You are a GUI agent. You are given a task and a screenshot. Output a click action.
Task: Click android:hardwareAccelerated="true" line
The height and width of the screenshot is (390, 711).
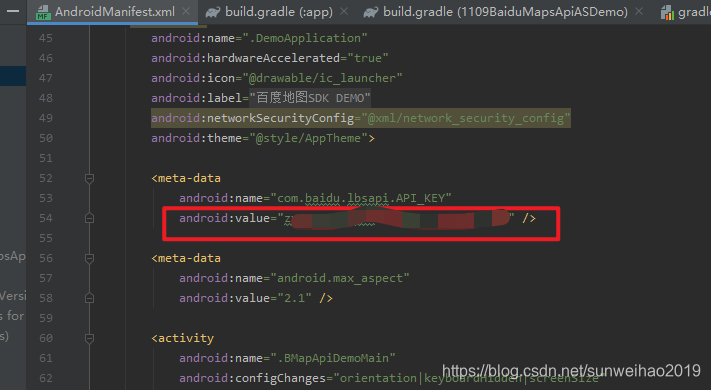click(269, 58)
